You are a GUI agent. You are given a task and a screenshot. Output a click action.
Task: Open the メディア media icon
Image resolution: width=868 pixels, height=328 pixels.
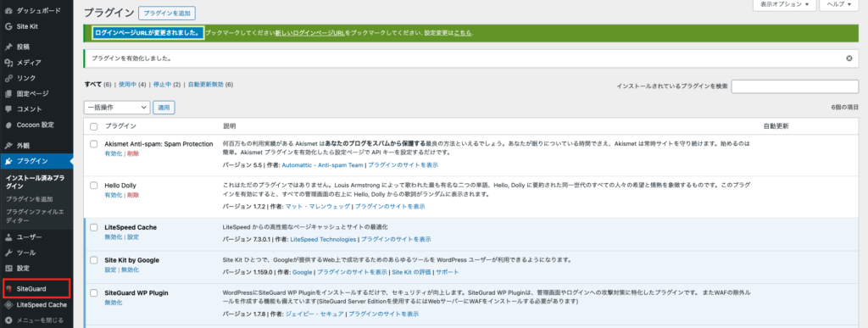[8, 63]
